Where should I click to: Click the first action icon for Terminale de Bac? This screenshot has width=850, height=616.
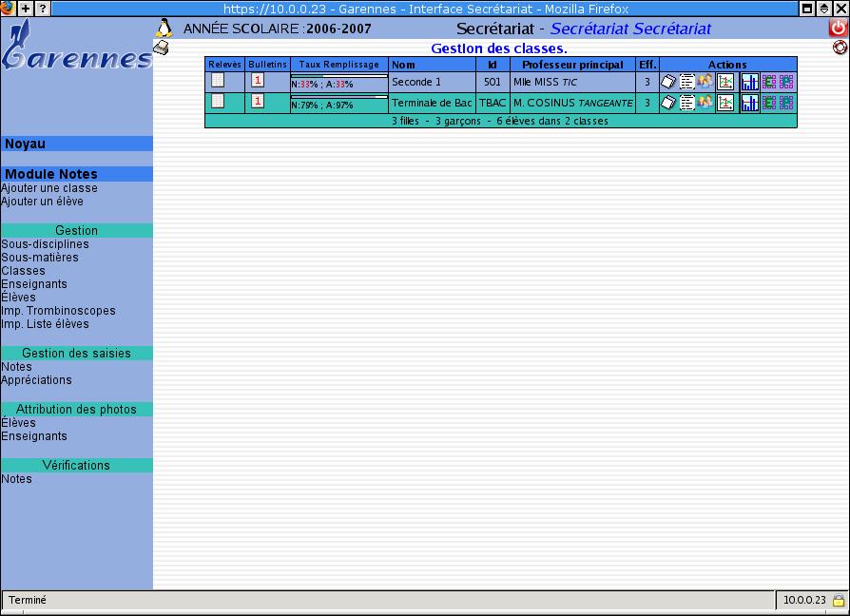point(667,102)
